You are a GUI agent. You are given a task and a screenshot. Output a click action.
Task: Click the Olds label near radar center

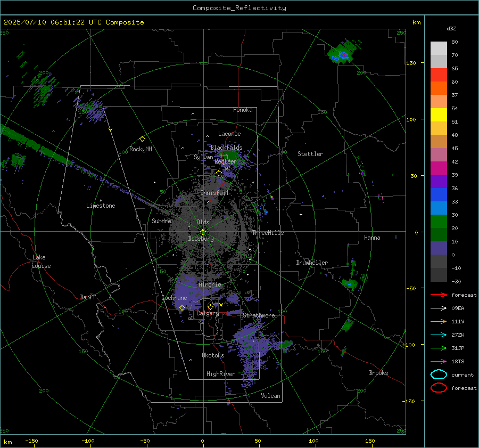[203, 222]
